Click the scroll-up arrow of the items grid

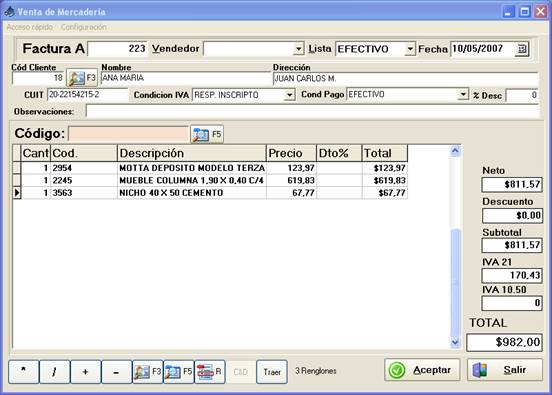[455, 151]
